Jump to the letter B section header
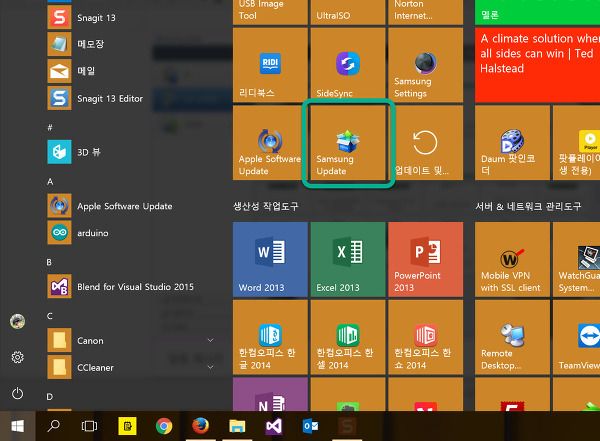The width and height of the screenshot is (600, 441). point(49,262)
